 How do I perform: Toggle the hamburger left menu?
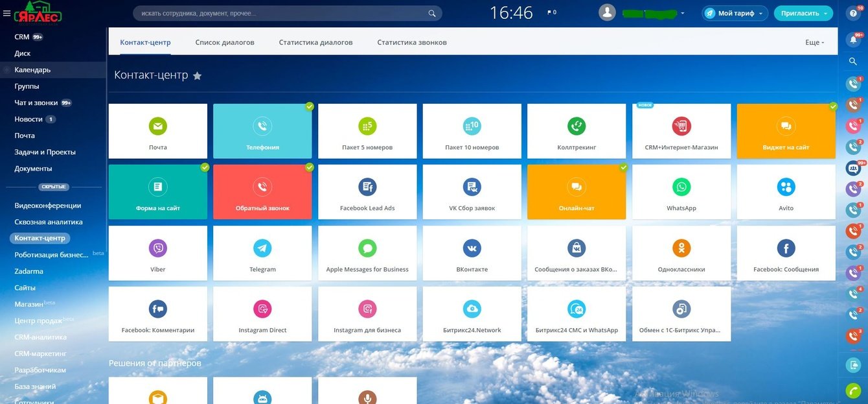pyautogui.click(x=6, y=13)
